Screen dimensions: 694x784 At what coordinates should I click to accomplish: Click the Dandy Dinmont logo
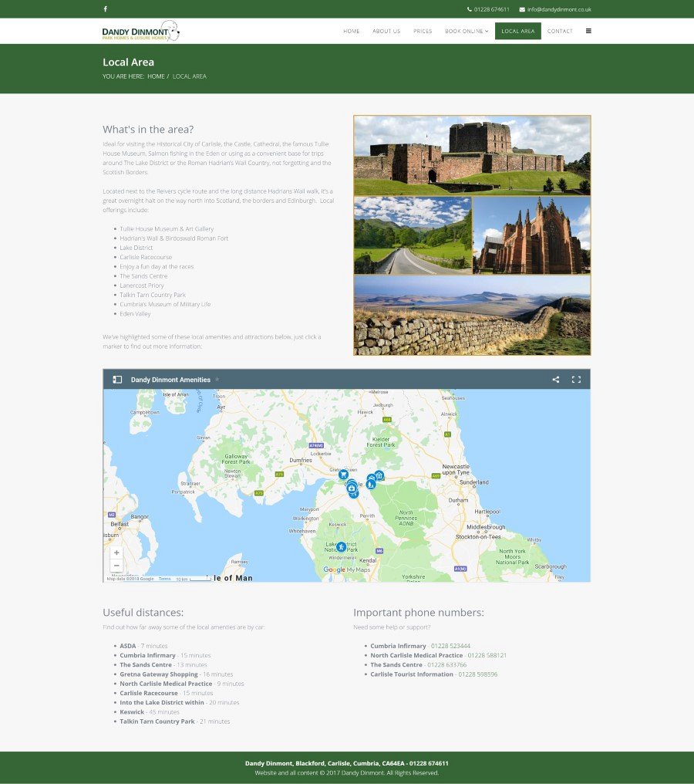tap(140, 32)
